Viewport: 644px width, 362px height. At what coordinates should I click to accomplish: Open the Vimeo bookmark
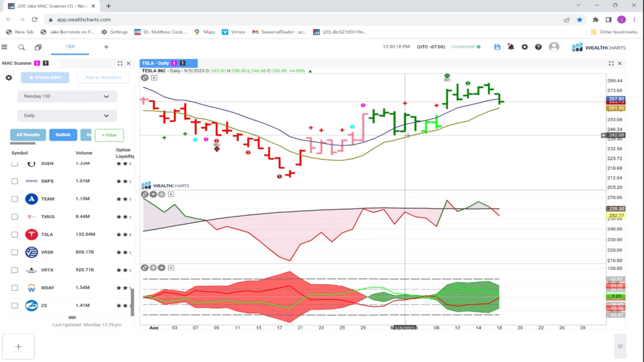click(234, 32)
